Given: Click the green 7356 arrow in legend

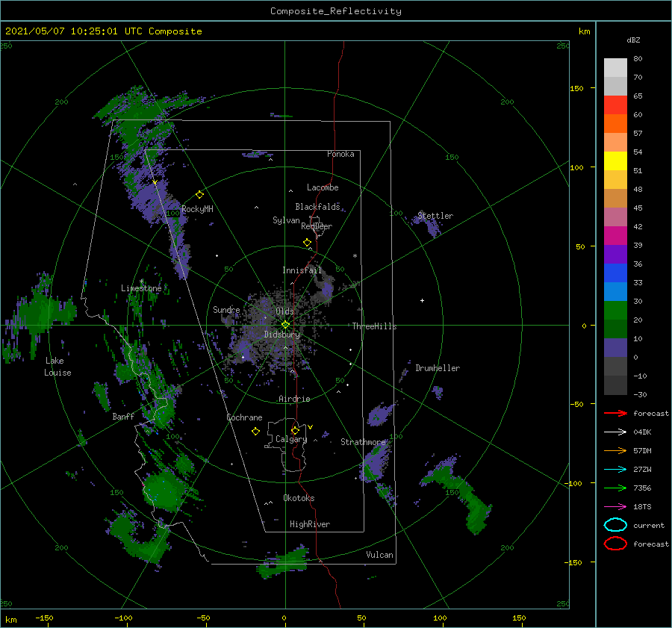Looking at the screenshot, I should [615, 488].
